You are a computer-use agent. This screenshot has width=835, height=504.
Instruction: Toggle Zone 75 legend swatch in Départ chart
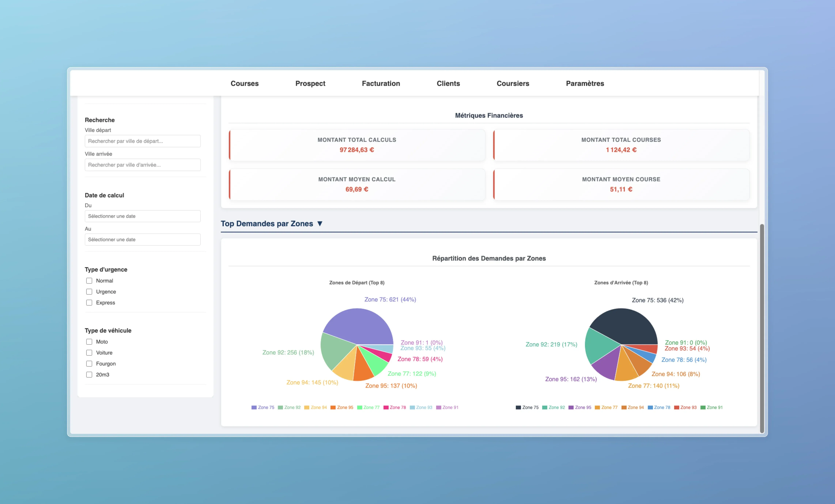[254, 408]
